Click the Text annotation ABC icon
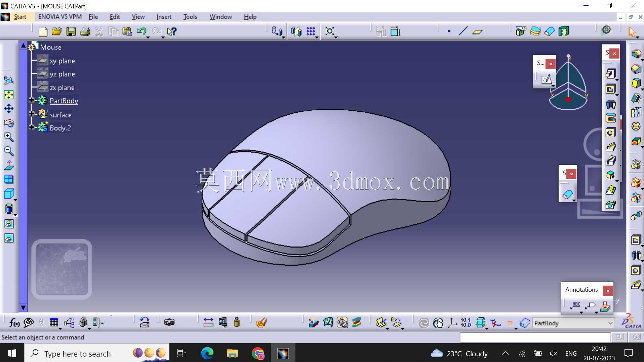 [x=576, y=305]
